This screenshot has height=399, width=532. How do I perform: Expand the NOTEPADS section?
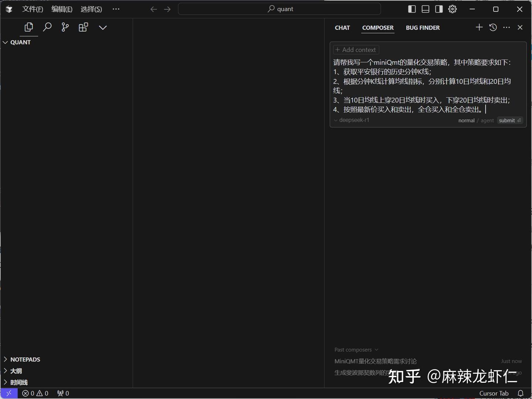click(x=66, y=359)
